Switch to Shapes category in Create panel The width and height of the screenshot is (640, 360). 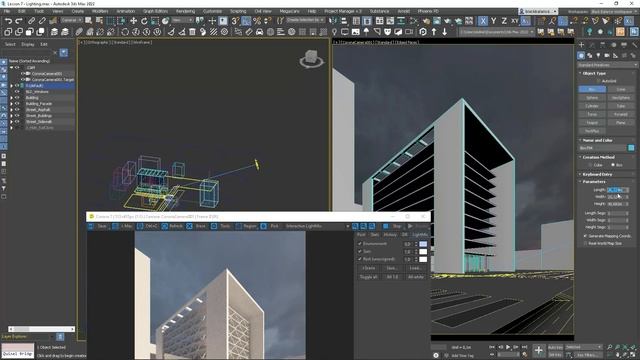pos(590,56)
